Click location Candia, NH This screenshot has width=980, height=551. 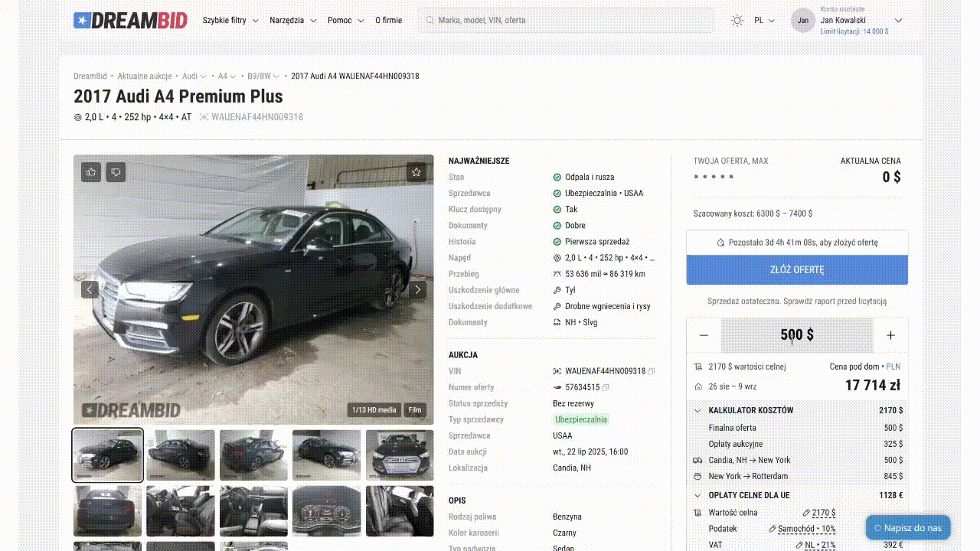(x=572, y=468)
